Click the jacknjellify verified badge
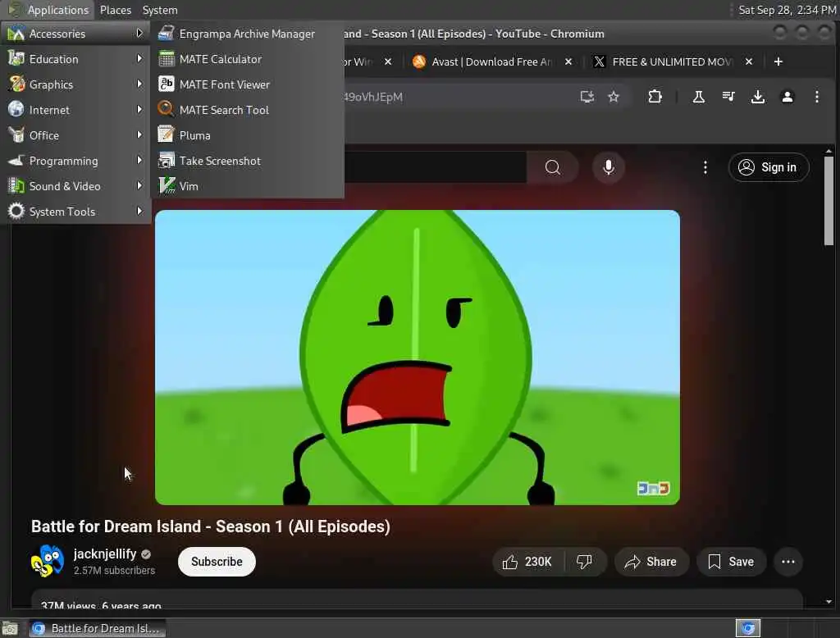Viewport: 840px width, 638px height. 146,554
